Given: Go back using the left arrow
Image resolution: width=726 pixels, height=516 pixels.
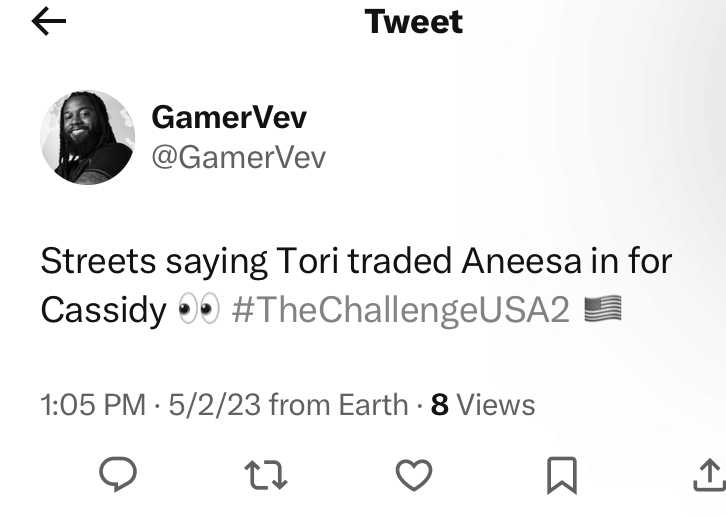Looking at the screenshot, I should [x=49, y=21].
